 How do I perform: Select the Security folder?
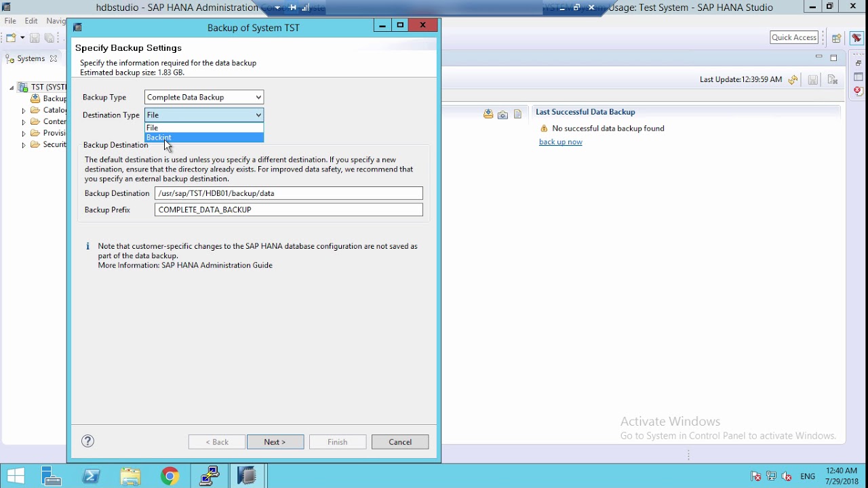(54, 144)
